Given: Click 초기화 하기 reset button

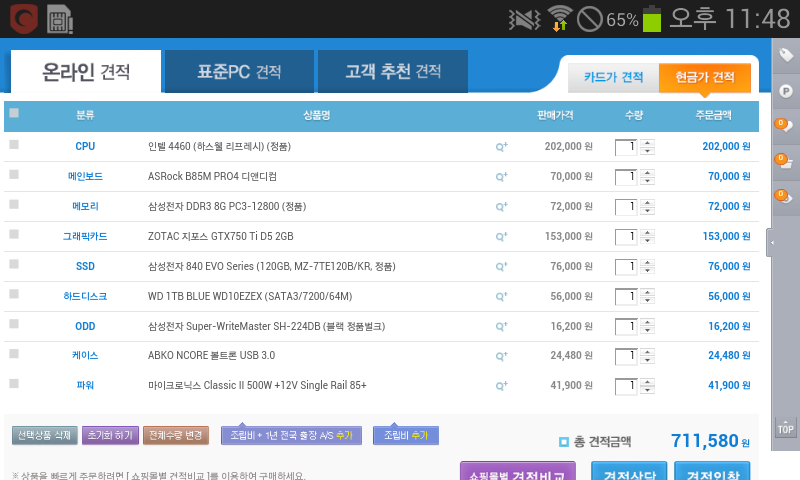Looking at the screenshot, I should (x=110, y=435).
